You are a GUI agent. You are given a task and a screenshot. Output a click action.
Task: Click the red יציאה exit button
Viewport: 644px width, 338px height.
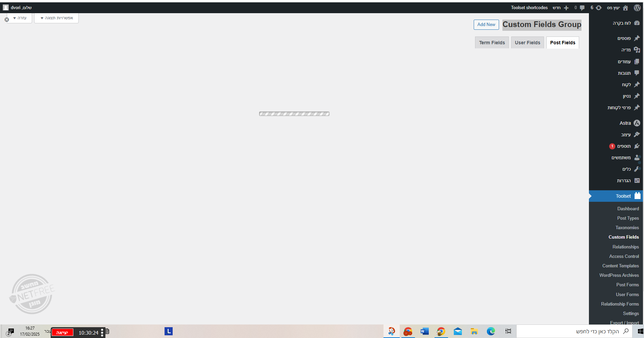(62, 333)
